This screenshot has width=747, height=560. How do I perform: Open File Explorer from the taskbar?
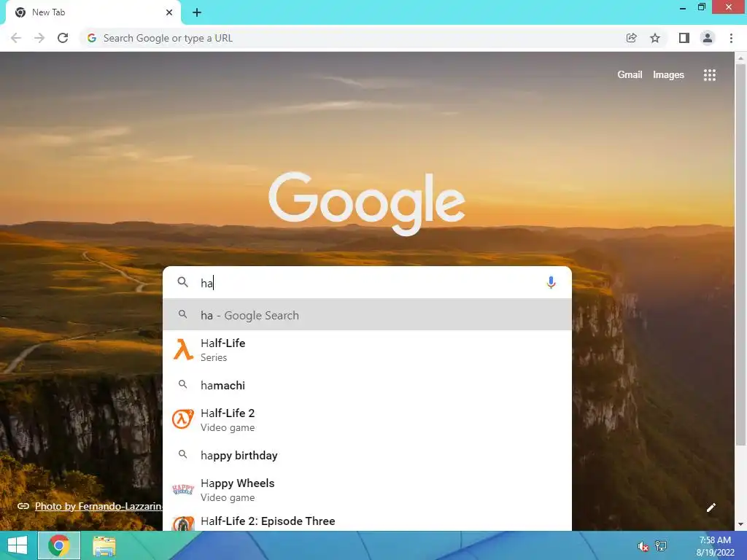coord(104,546)
